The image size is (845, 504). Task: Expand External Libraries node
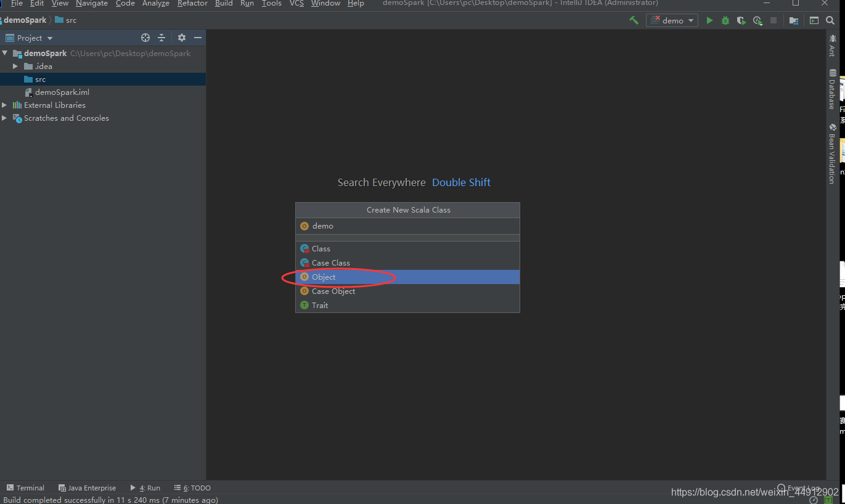pyautogui.click(x=5, y=105)
